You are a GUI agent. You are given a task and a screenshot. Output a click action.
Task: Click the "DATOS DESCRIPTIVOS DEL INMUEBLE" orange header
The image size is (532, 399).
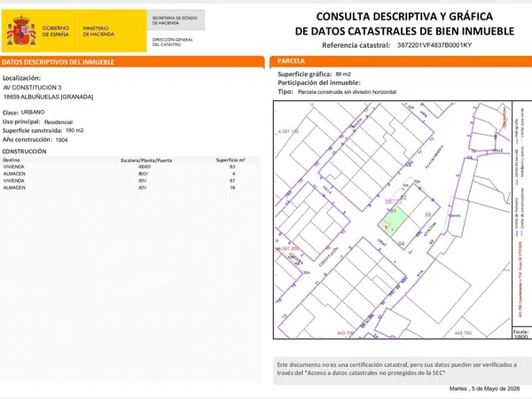tap(131, 62)
